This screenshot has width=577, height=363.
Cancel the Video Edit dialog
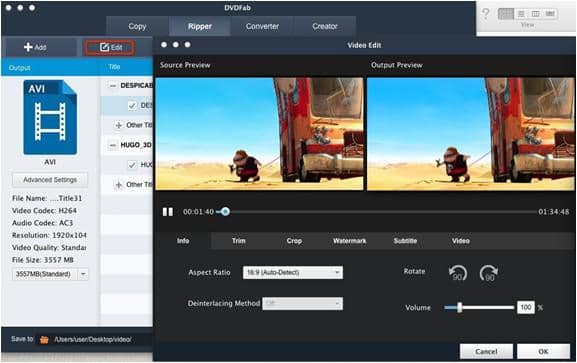pyautogui.click(x=486, y=352)
